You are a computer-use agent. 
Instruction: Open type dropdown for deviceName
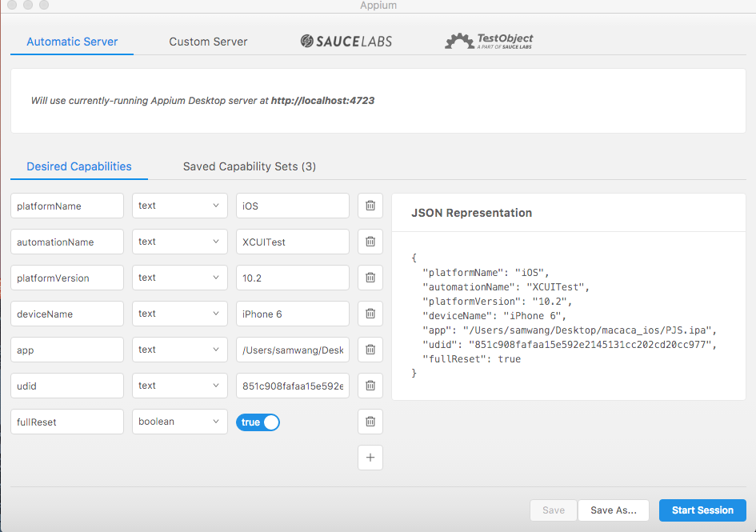click(x=180, y=314)
